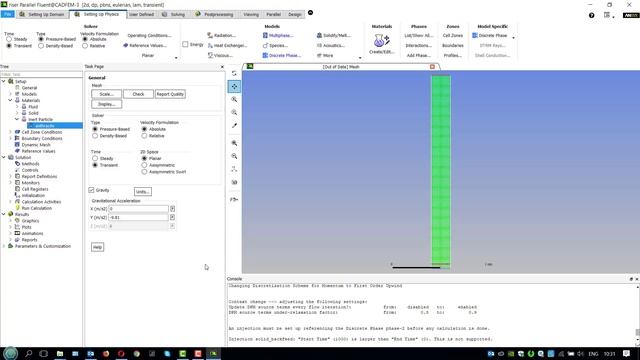Collapse the Solution tree node
Screen dimensions: 640x360
pos(4,158)
